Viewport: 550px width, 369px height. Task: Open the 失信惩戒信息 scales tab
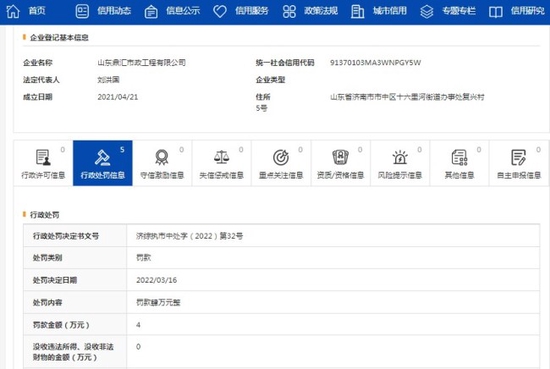(221, 163)
